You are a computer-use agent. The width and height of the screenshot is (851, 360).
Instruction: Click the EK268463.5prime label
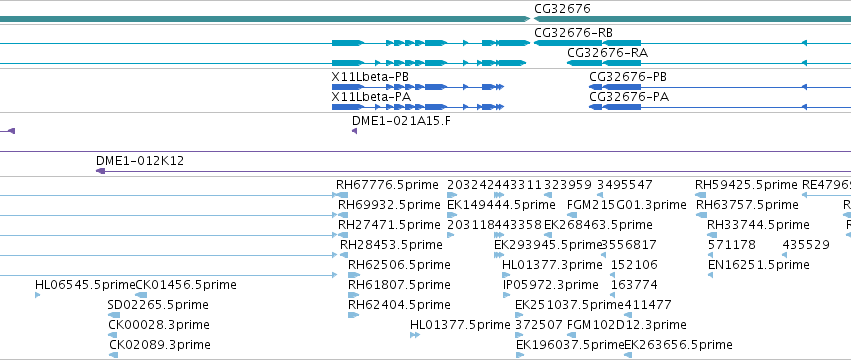click(598, 225)
